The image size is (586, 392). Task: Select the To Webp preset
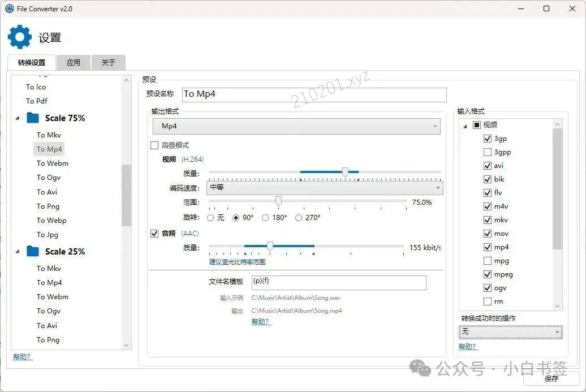[51, 221]
